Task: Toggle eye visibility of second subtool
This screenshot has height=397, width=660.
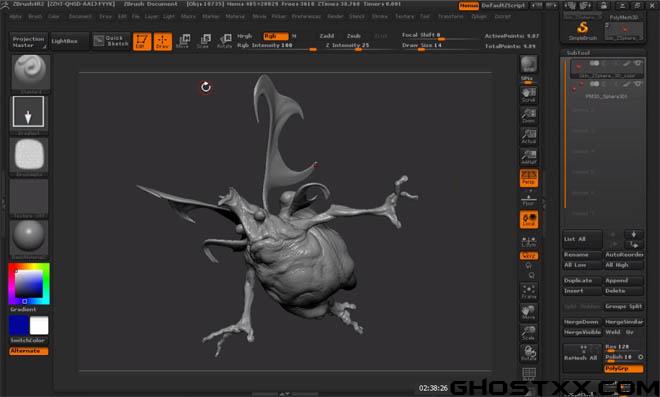Action: tap(638, 84)
